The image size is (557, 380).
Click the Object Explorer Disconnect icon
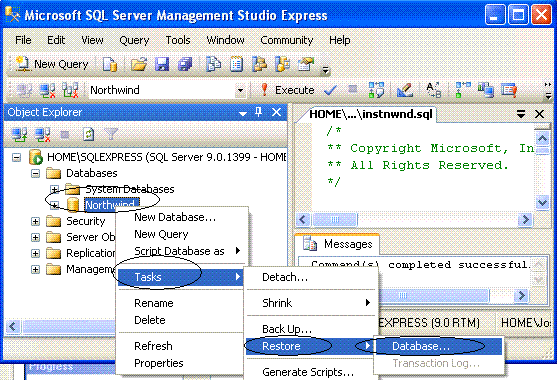pos(42,135)
